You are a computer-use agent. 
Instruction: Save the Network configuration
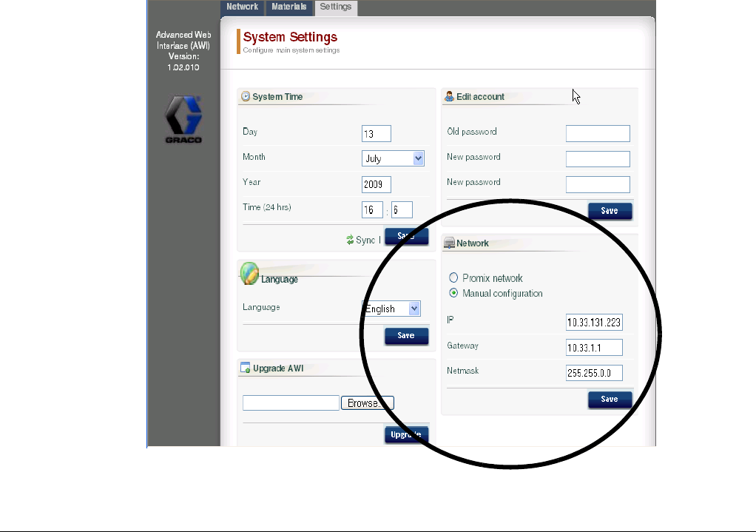(x=610, y=400)
